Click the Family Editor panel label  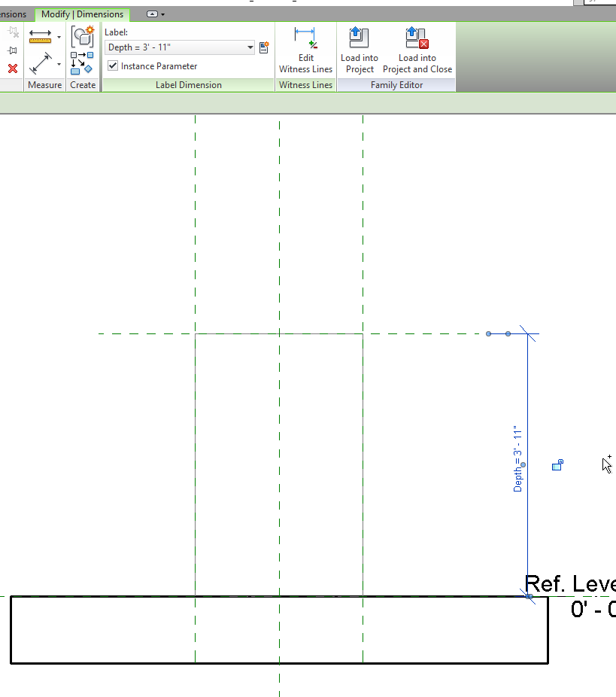pos(396,84)
